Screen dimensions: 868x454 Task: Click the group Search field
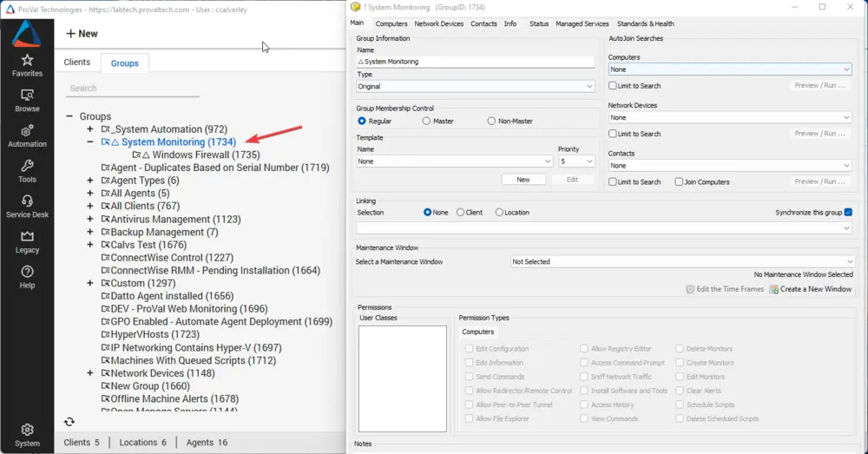pyautogui.click(x=133, y=89)
